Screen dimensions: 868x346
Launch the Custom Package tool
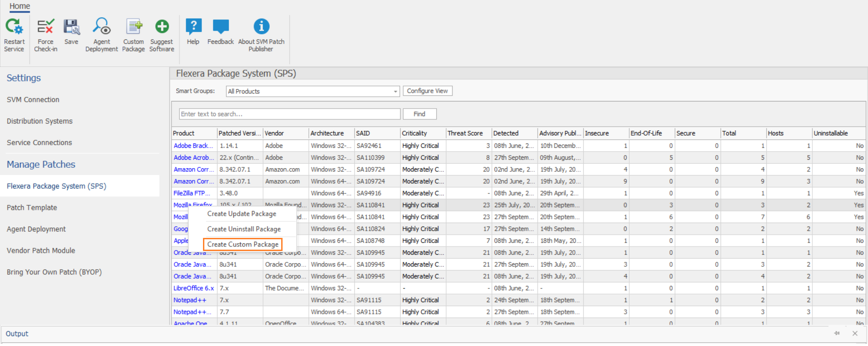133,27
